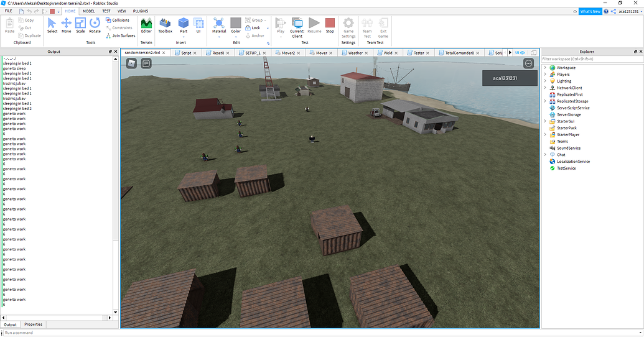The height and width of the screenshot is (340, 644).
Task: Open the UI insert tool
Action: [x=198, y=25]
